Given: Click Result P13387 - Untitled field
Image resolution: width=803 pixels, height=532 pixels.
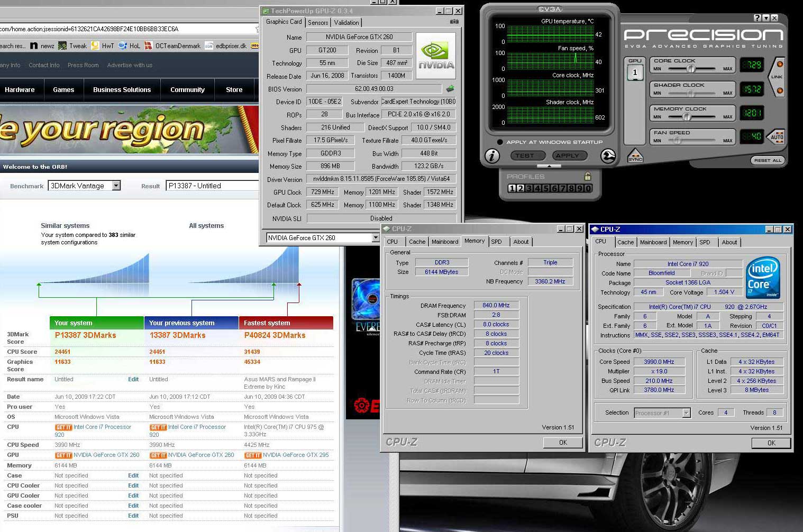Looking at the screenshot, I should point(212,186).
